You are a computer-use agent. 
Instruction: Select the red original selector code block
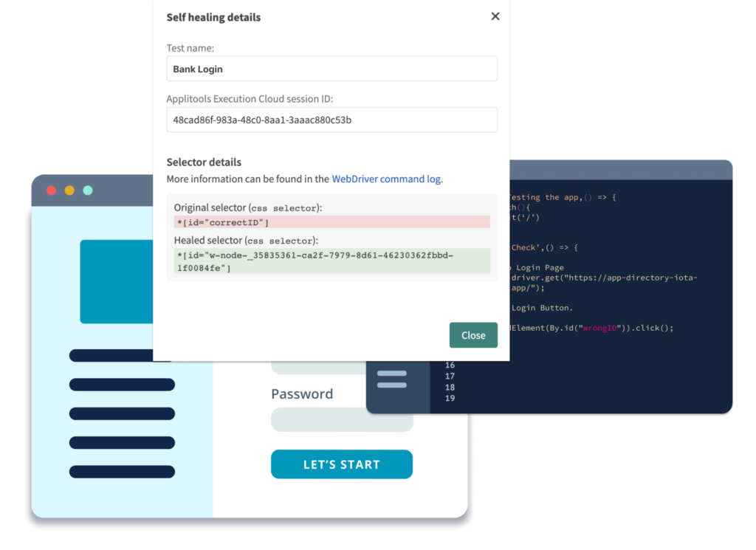331,222
